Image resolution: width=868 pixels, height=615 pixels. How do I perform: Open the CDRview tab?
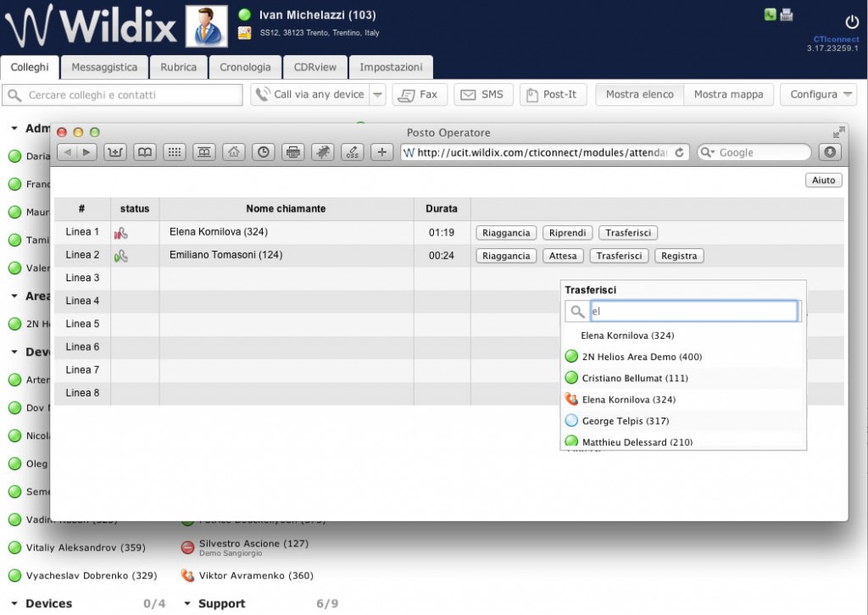pyautogui.click(x=314, y=67)
